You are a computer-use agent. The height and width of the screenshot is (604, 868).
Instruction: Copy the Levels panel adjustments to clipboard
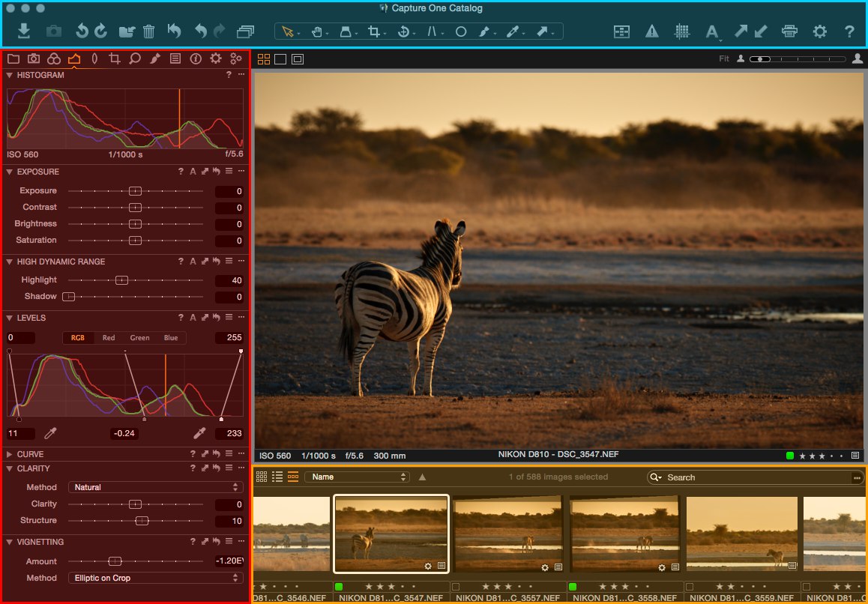pyautogui.click(x=205, y=318)
